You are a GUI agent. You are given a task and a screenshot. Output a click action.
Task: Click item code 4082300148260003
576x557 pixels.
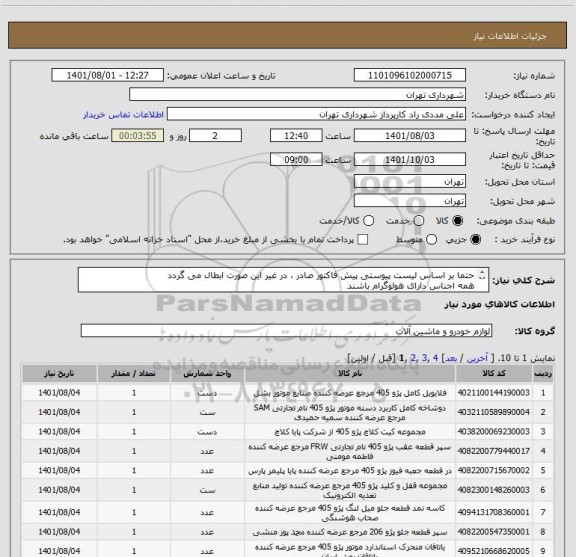click(494, 490)
